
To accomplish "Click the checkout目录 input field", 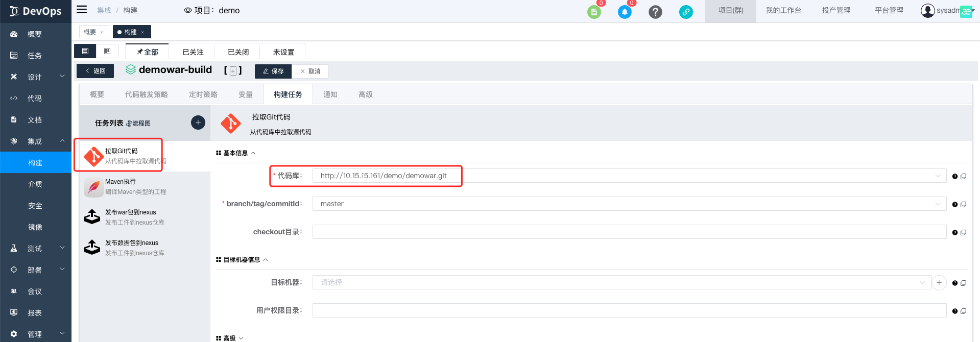I will pyautogui.click(x=629, y=232).
